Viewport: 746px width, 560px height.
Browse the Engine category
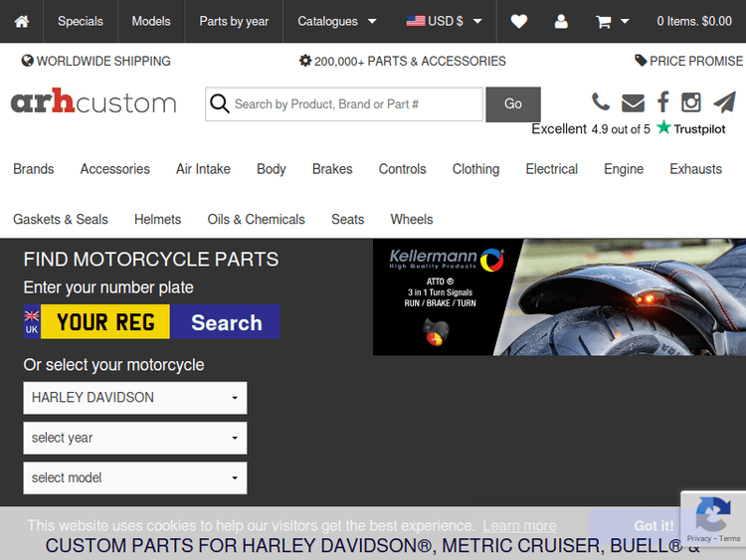624,169
